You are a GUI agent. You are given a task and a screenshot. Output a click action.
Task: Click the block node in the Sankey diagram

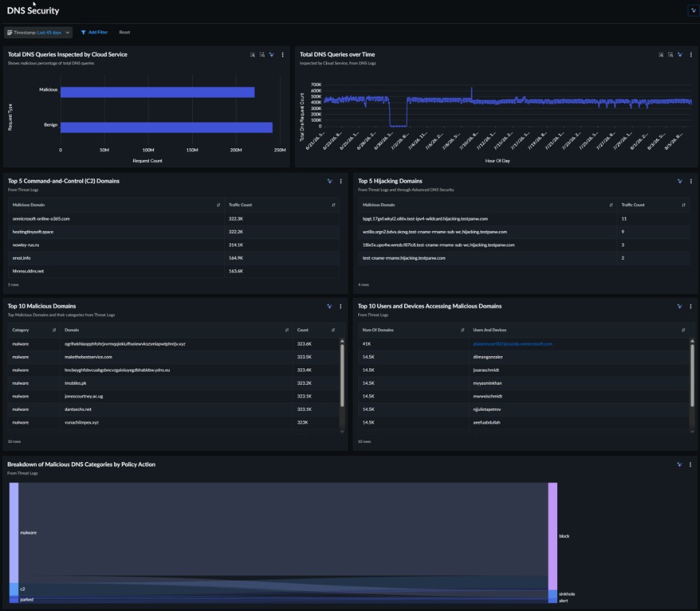(x=552, y=536)
